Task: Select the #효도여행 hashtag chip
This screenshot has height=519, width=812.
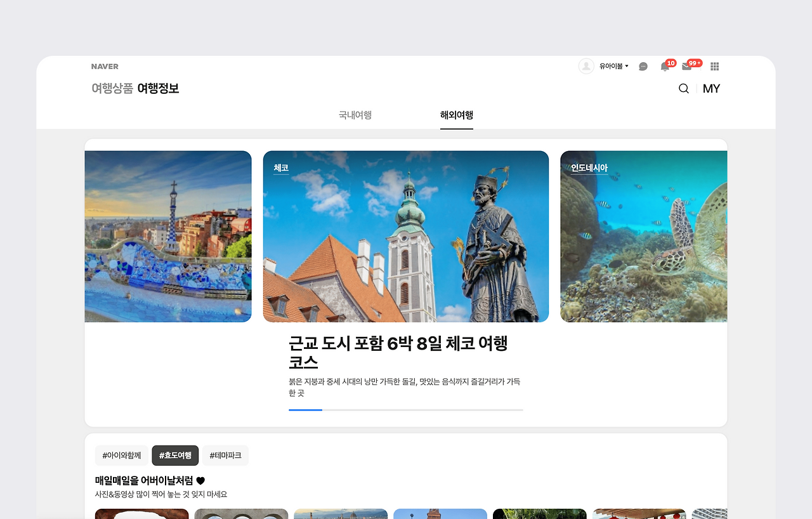Action: (x=175, y=456)
